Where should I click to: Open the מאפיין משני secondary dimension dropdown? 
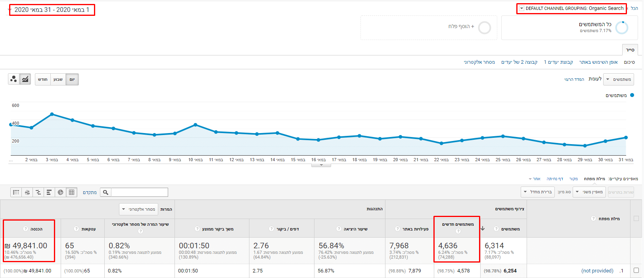(589, 192)
